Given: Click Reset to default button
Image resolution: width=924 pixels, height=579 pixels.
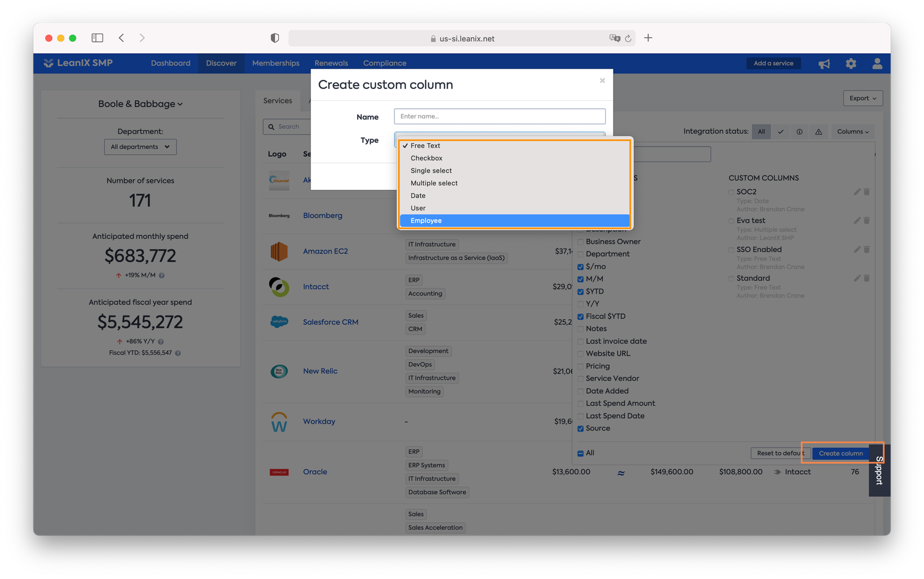Looking at the screenshot, I should (780, 453).
